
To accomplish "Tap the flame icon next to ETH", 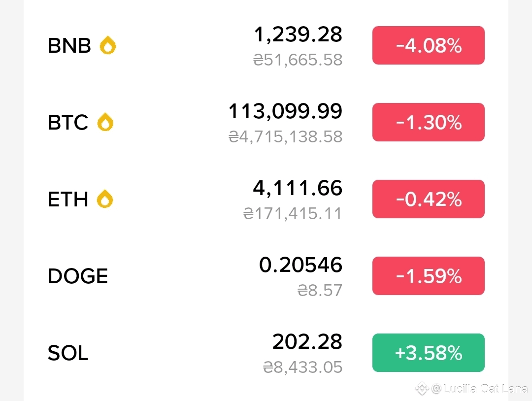I will [x=105, y=199].
